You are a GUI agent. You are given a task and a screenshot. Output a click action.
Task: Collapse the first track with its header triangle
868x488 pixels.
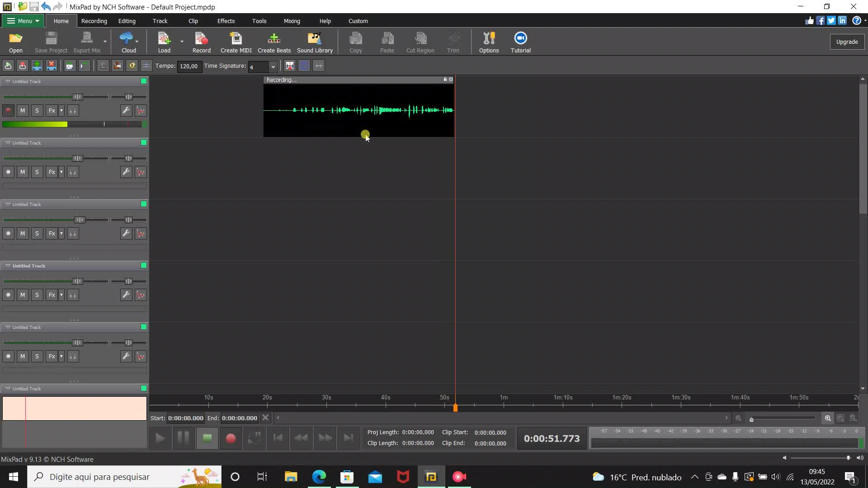coord(8,81)
